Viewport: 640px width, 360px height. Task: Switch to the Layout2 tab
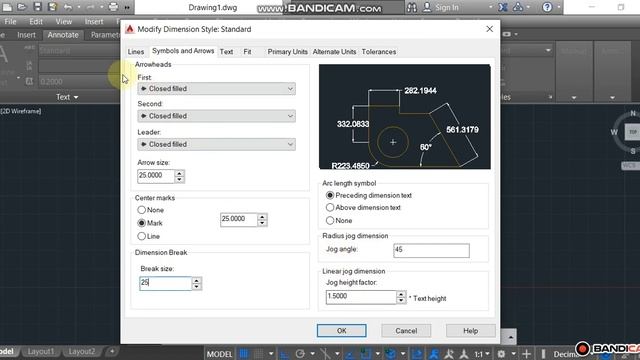(81, 351)
